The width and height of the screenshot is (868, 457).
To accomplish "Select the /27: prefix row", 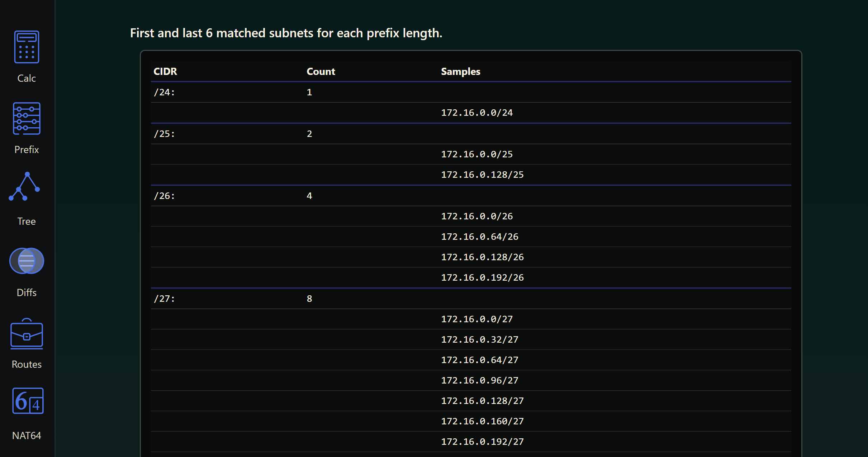I will pos(164,299).
